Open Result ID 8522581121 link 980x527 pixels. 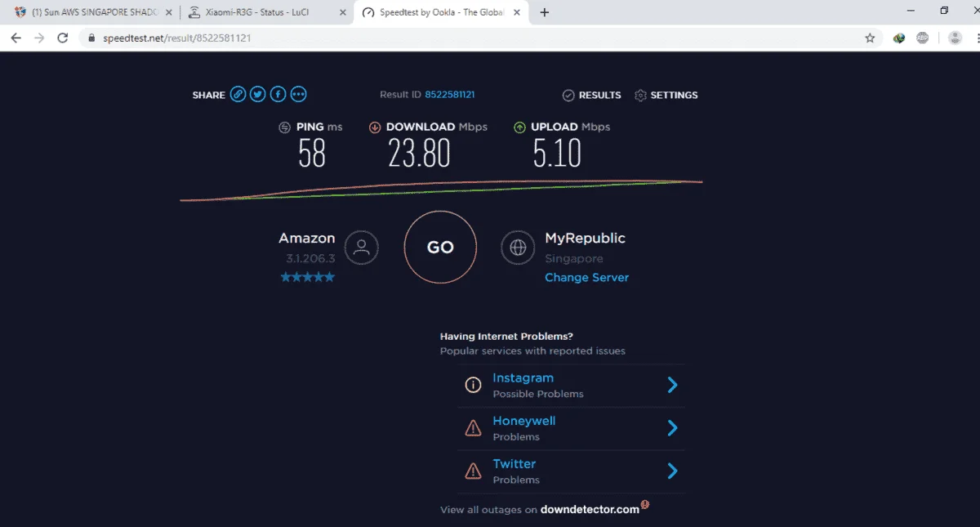coord(449,95)
